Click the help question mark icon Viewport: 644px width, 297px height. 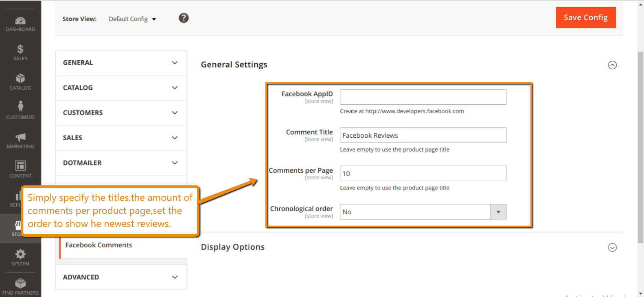(184, 18)
